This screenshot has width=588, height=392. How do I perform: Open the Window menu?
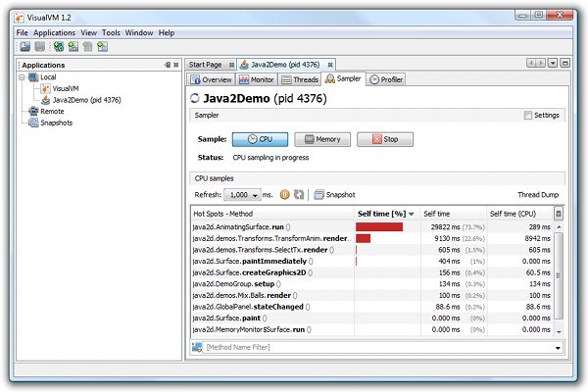pos(139,33)
